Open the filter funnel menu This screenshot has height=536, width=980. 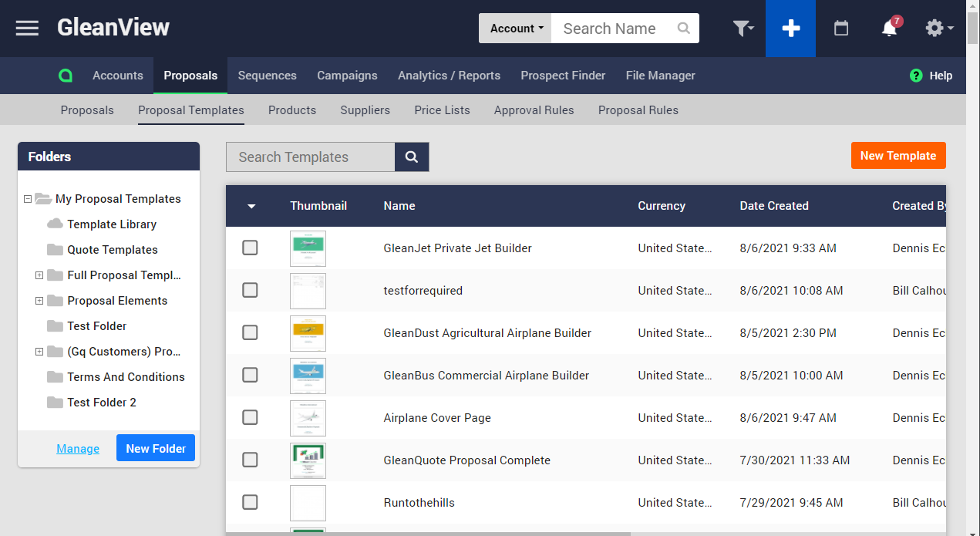tap(743, 29)
